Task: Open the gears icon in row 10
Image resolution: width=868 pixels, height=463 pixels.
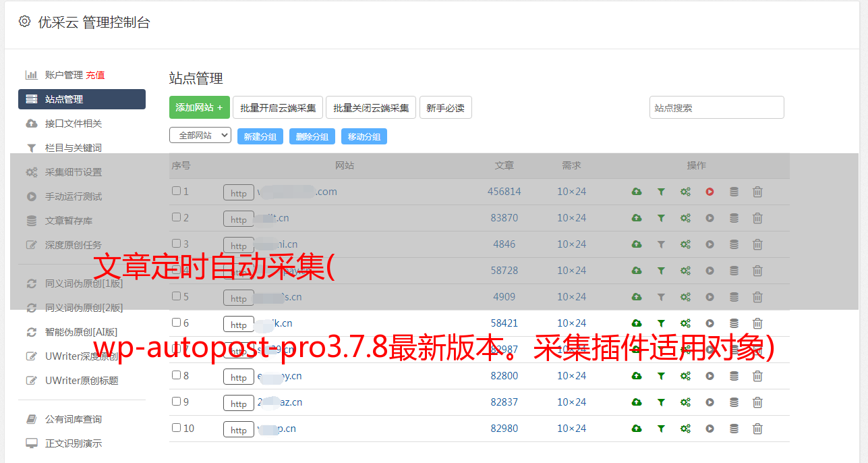Action: click(685, 429)
